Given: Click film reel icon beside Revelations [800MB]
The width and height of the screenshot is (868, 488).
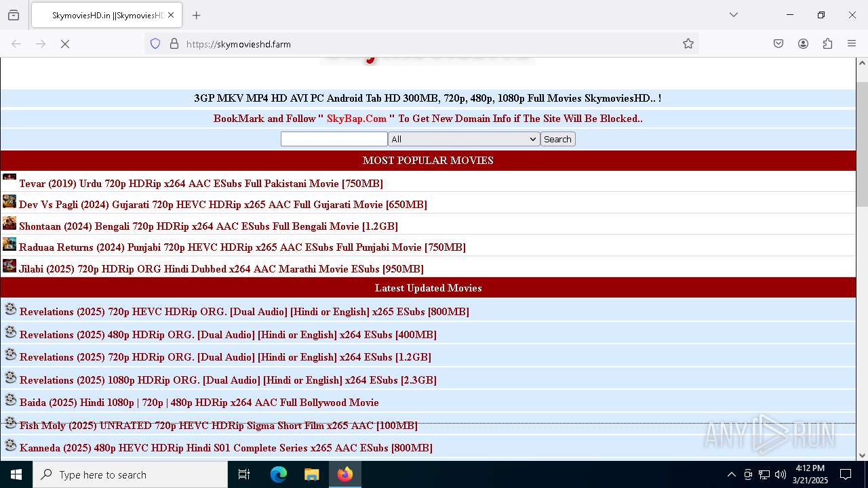Looking at the screenshot, I should [10, 309].
